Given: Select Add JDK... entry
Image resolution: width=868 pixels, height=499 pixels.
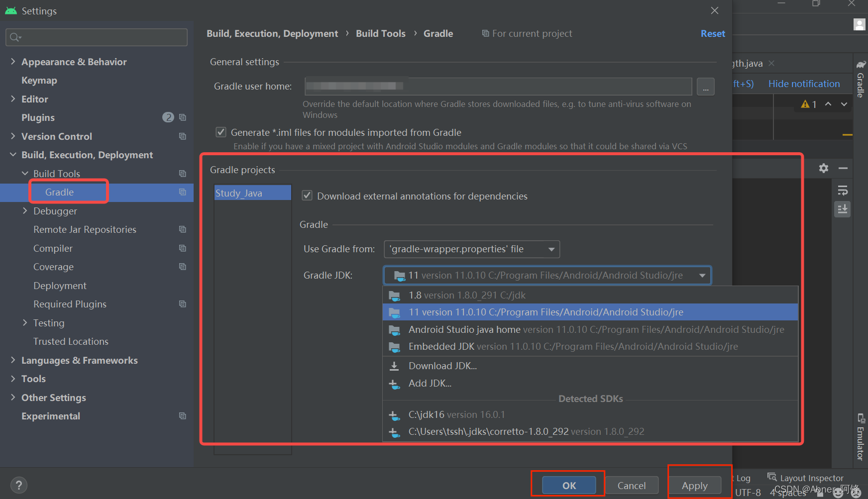Looking at the screenshot, I should [x=590, y=384].
